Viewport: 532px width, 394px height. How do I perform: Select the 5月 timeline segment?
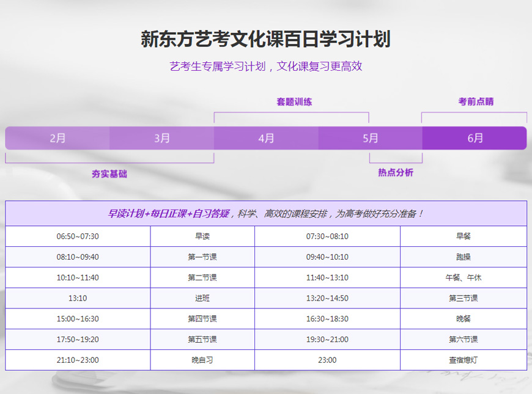point(370,138)
